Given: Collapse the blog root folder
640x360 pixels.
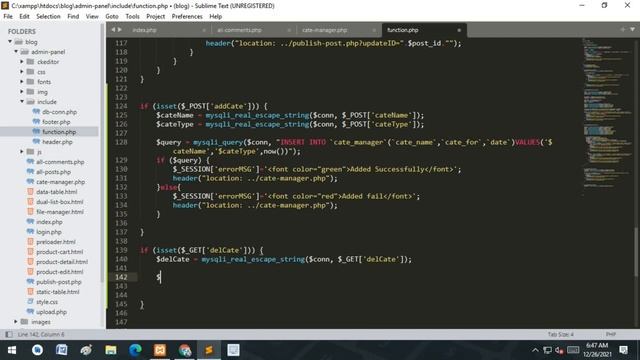Looking at the screenshot, I should click(x=10, y=42).
